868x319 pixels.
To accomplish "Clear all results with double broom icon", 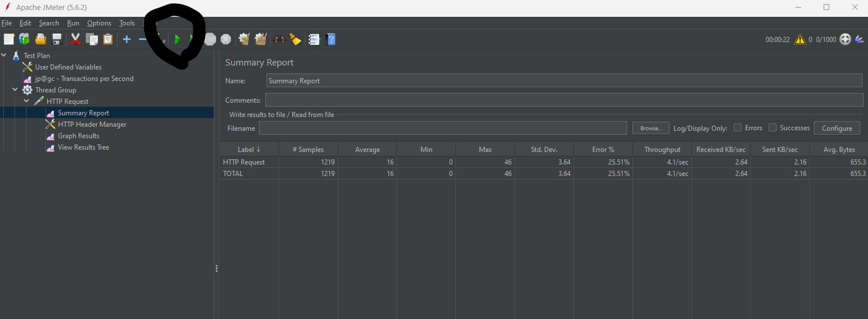I will point(261,39).
